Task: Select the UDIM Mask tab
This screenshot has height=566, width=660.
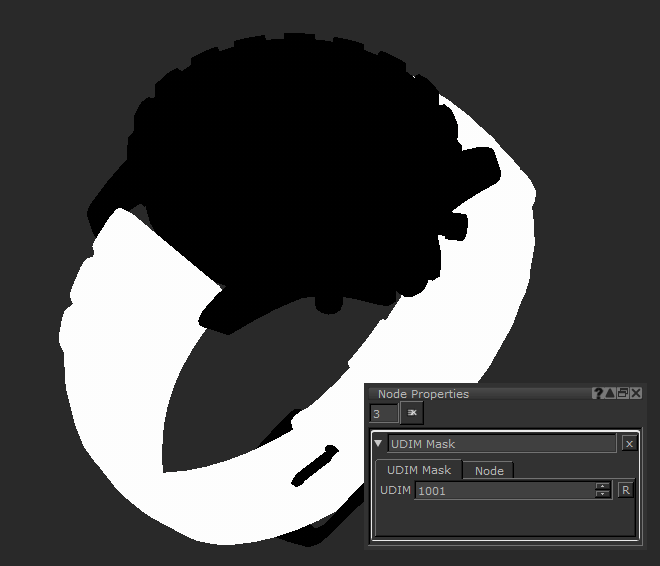Action: pos(419,470)
